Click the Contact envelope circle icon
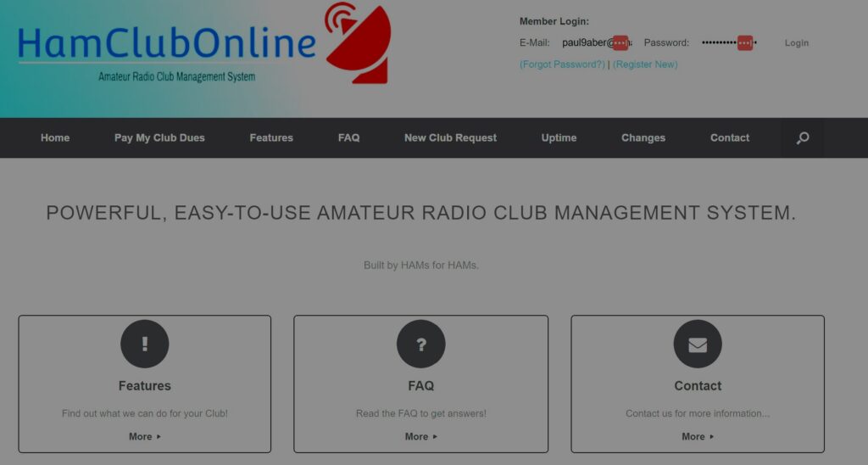Screen dimensions: 868x465 (698, 344)
